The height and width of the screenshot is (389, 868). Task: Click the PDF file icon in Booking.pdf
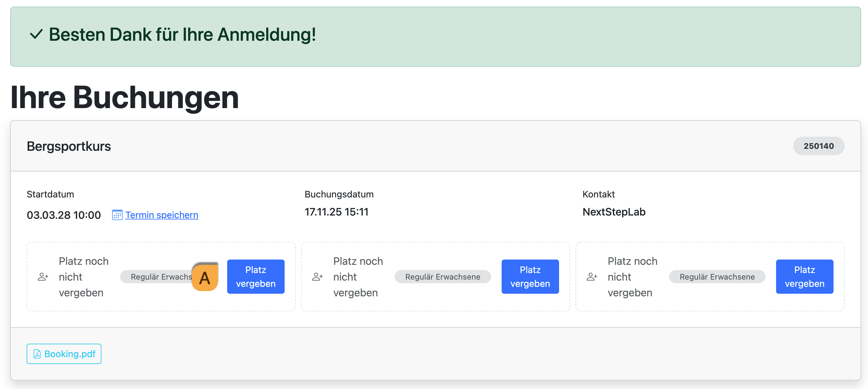click(37, 354)
